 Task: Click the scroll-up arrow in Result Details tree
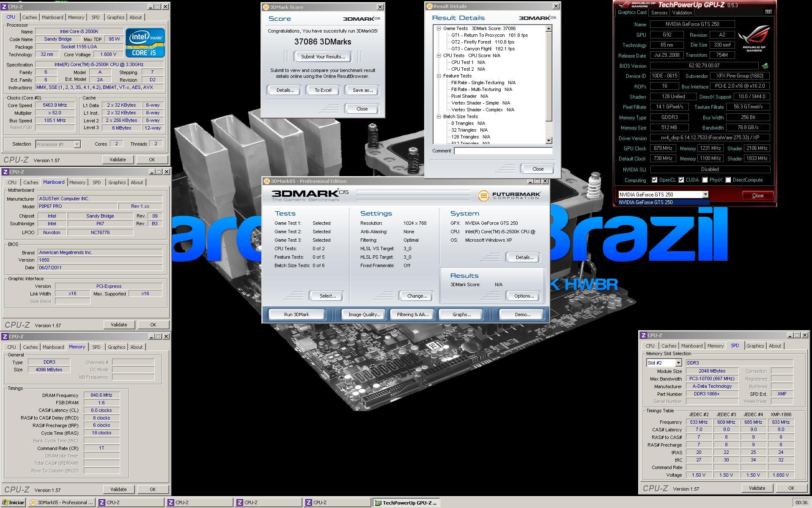pyautogui.click(x=549, y=28)
